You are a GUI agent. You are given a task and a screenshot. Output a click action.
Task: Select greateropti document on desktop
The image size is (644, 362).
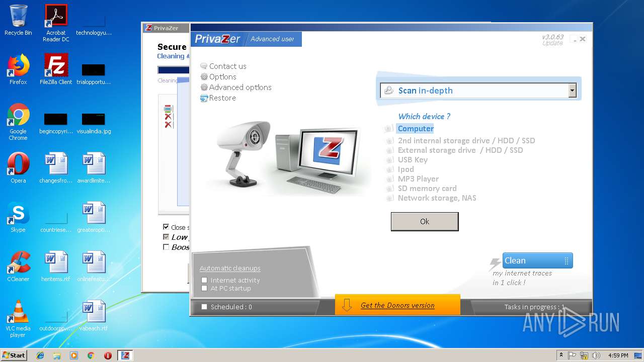tap(94, 217)
